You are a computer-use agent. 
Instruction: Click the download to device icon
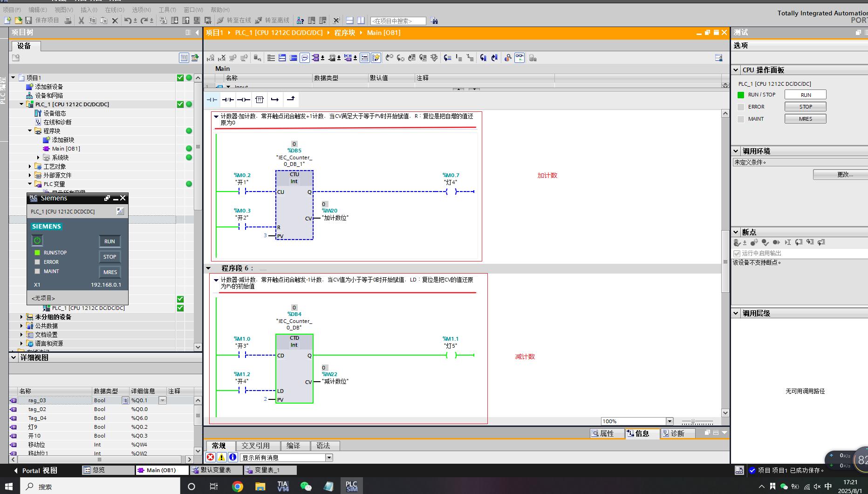[175, 21]
